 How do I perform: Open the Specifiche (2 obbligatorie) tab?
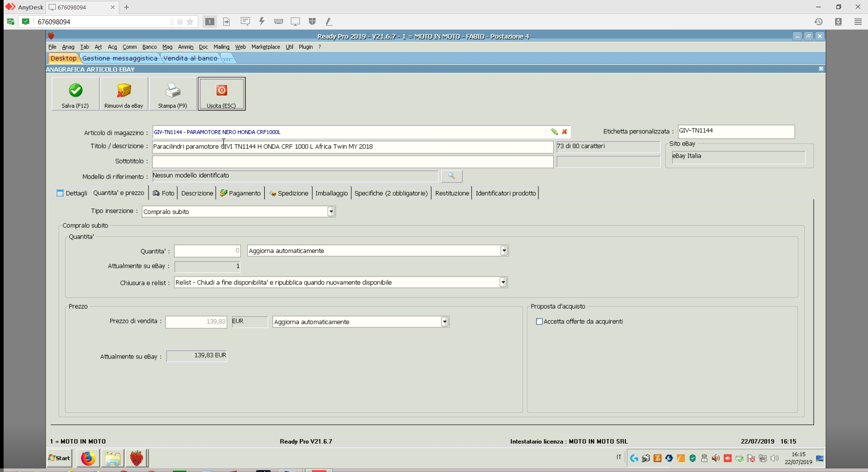[391, 193]
